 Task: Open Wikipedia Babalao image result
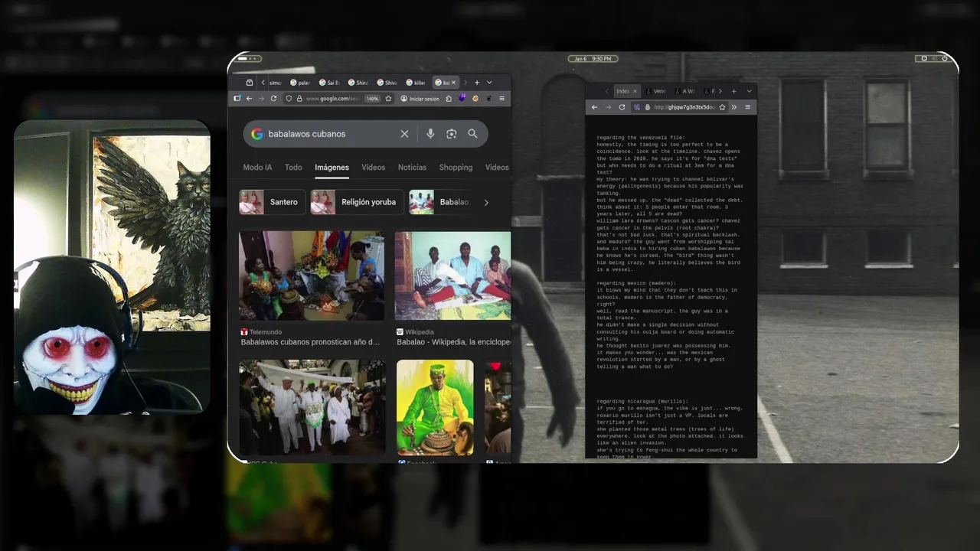(x=452, y=275)
